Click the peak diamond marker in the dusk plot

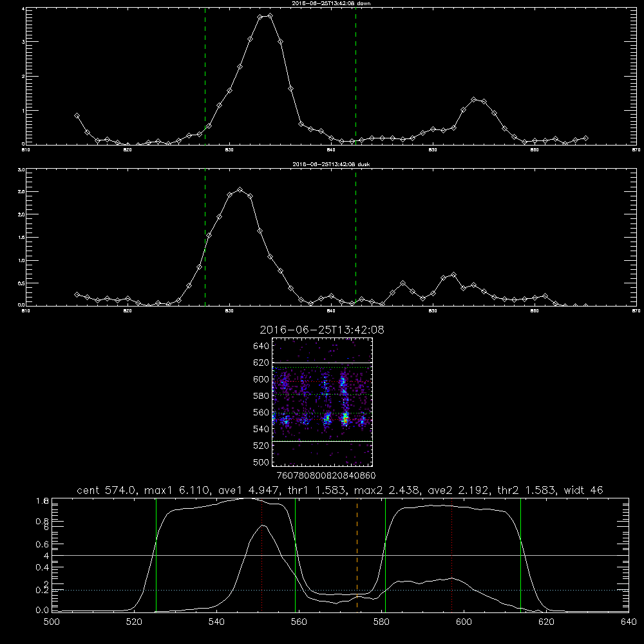(240, 190)
